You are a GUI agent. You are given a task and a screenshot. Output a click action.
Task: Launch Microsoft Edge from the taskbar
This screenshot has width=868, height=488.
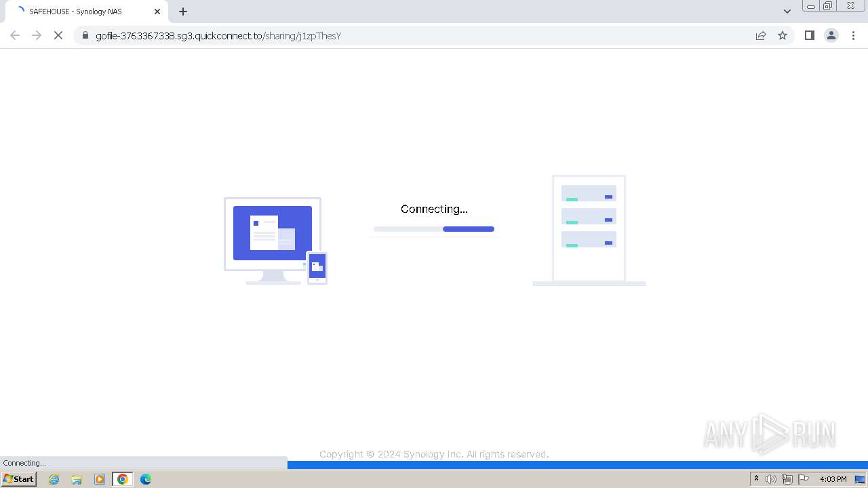tap(146, 479)
